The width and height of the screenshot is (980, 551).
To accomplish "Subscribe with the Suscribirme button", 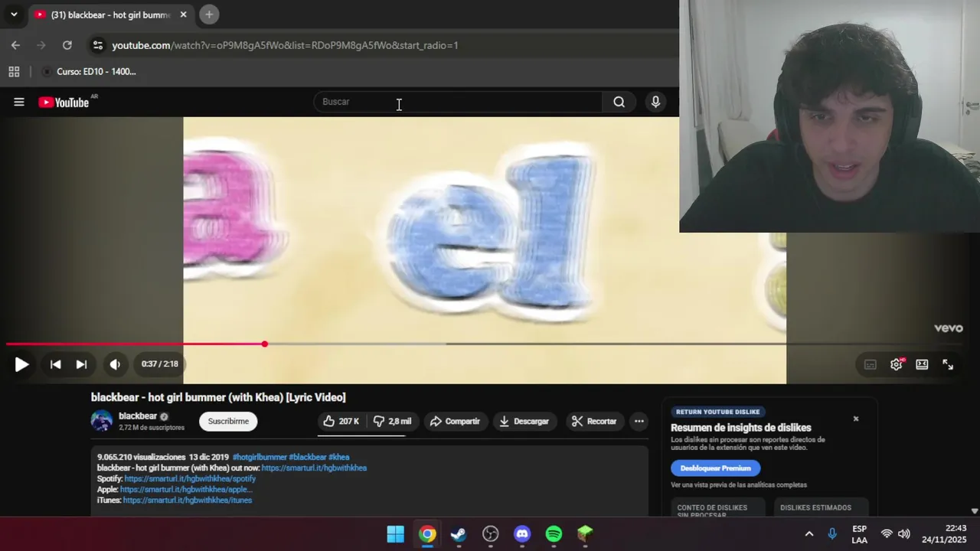I will 228,421.
